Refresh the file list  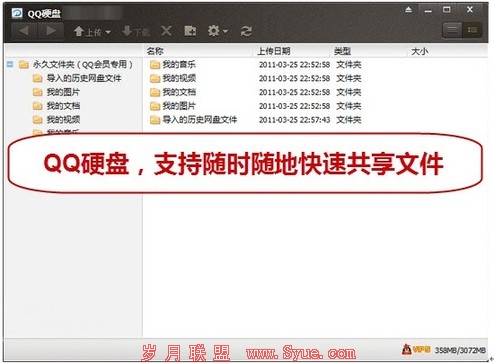pos(246,31)
